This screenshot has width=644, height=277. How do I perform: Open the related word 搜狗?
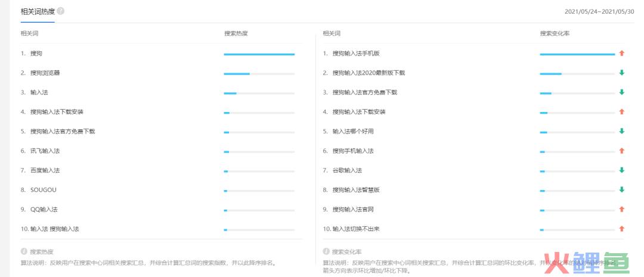36,54
